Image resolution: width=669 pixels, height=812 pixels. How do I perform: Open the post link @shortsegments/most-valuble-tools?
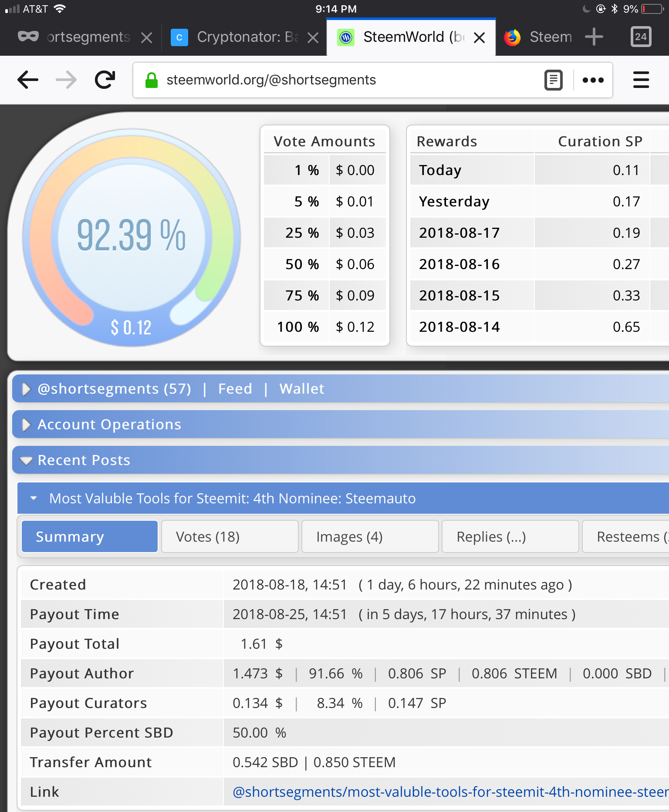tap(450, 792)
